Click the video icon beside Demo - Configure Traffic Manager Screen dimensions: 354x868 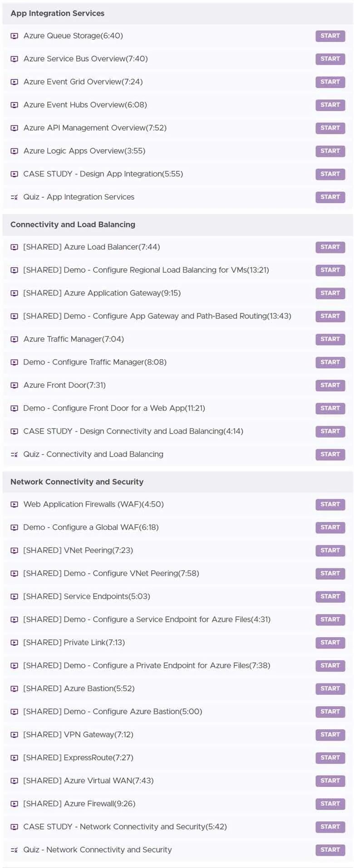[x=15, y=362]
